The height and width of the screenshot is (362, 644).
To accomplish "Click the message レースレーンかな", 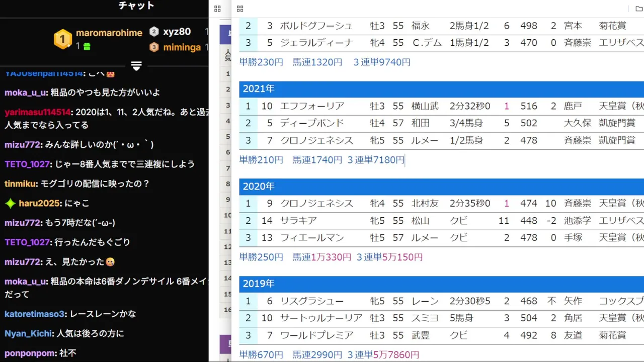I will tap(103, 314).
